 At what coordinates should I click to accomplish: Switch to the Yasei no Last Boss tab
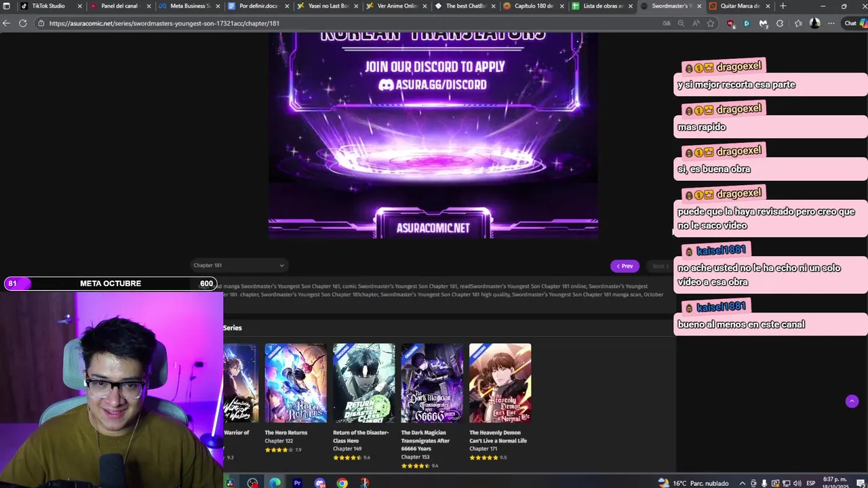[328, 6]
